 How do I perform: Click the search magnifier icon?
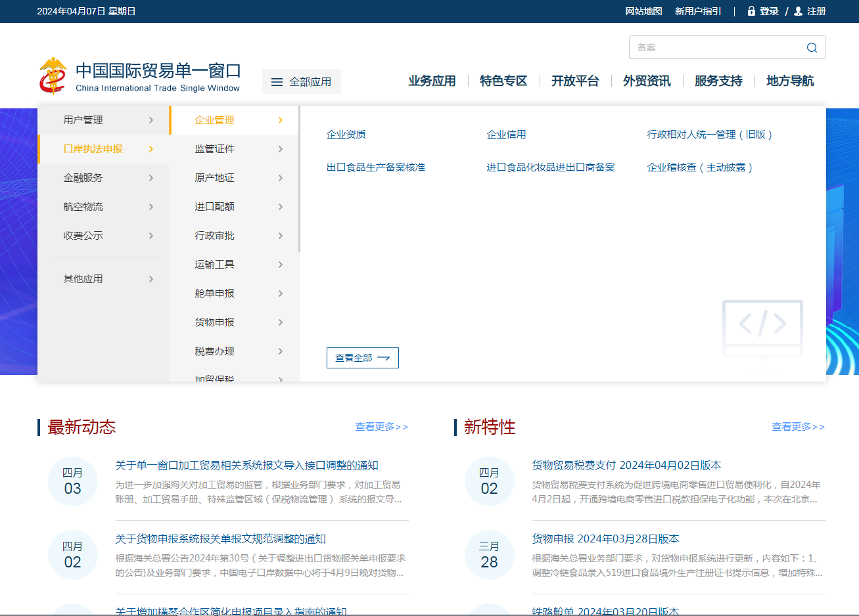(x=812, y=47)
